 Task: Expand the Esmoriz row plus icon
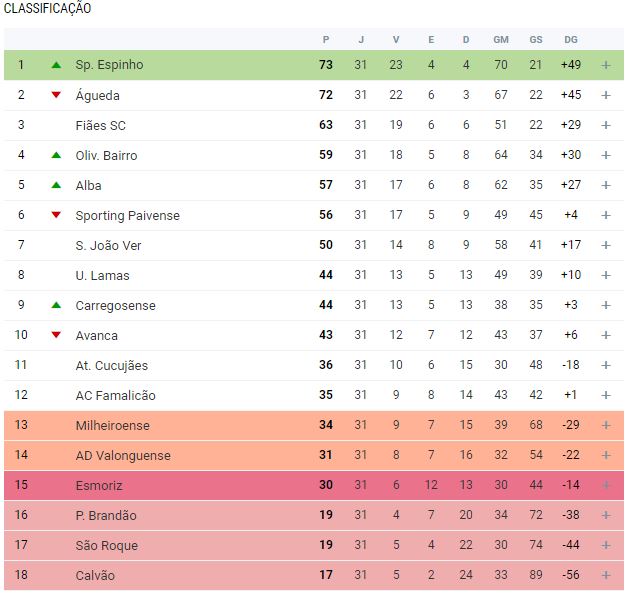click(x=605, y=485)
